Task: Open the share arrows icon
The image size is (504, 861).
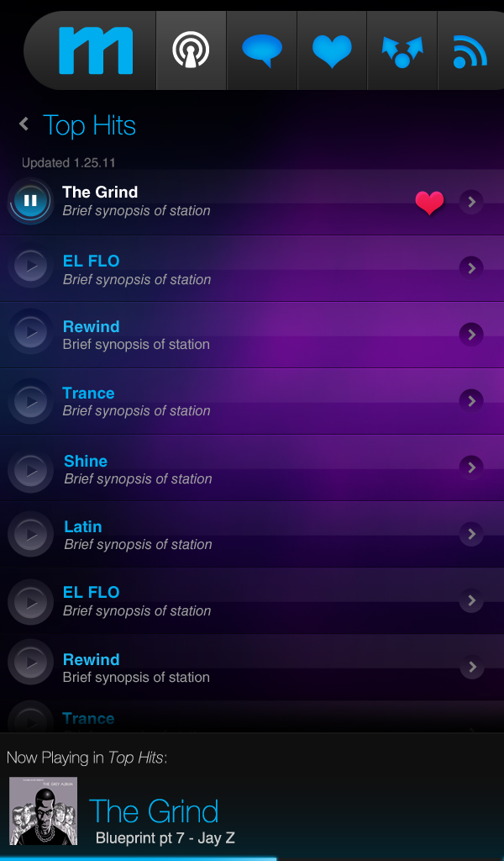Action: pyautogui.click(x=402, y=50)
